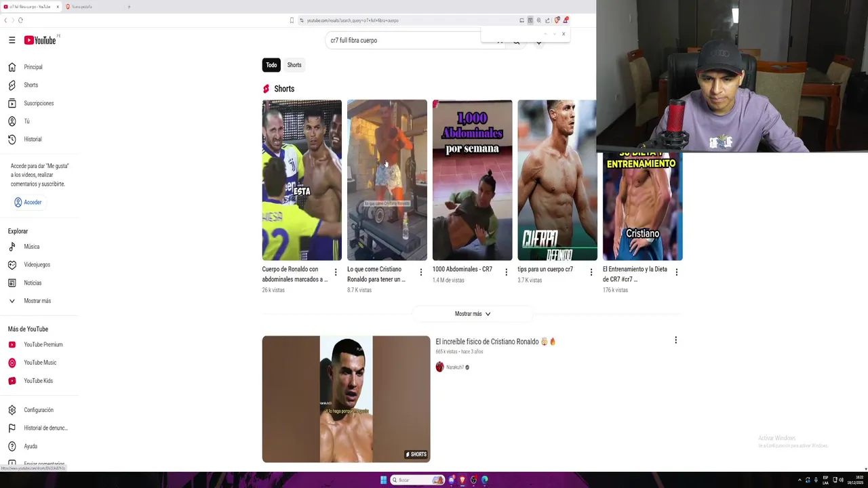Open options menu for 'El Entrenamiento y la Dieta' short
Image resolution: width=868 pixels, height=488 pixels.
[x=676, y=272]
